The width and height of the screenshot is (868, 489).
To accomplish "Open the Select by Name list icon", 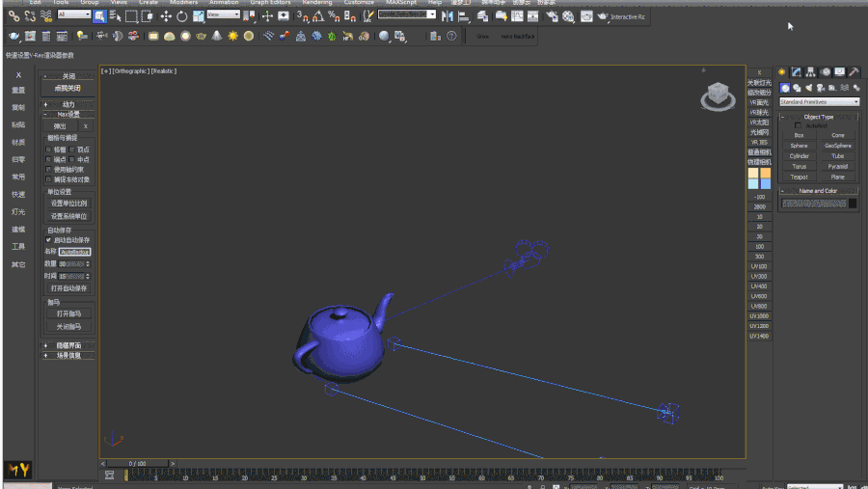I will [115, 16].
